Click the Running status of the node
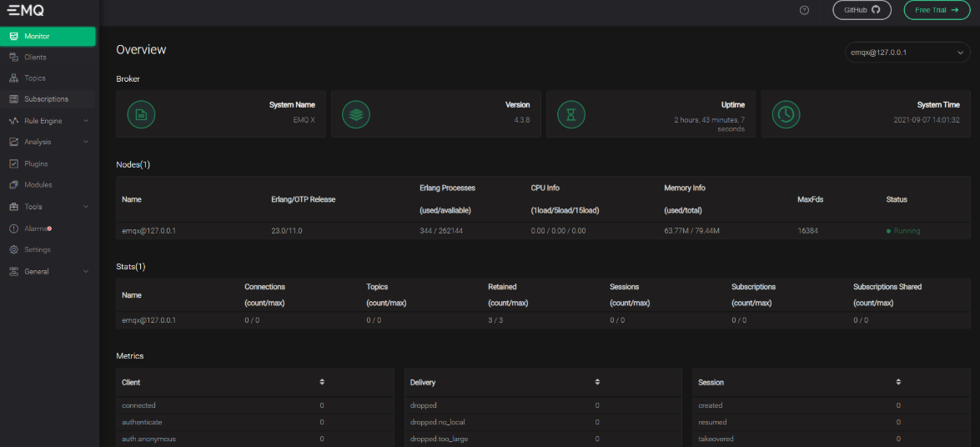The height and width of the screenshot is (447, 980). click(903, 231)
